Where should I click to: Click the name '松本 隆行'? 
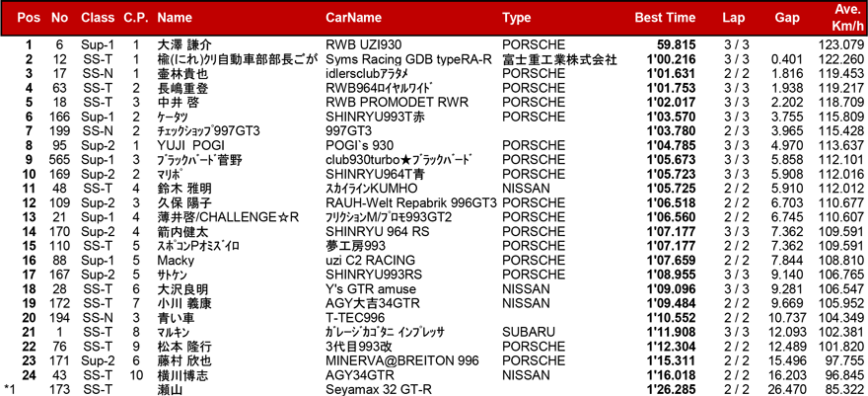[x=184, y=348]
